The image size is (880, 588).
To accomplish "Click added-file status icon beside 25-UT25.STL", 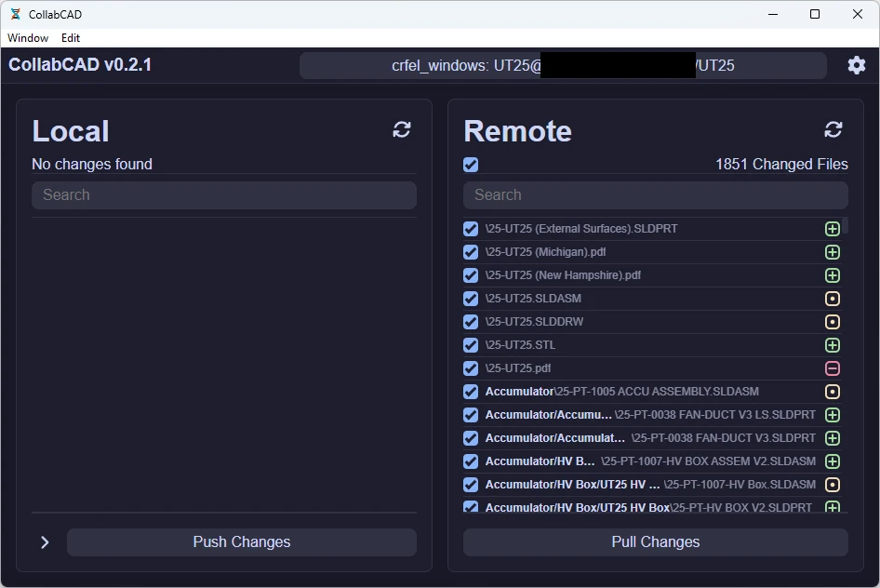I will [x=833, y=344].
